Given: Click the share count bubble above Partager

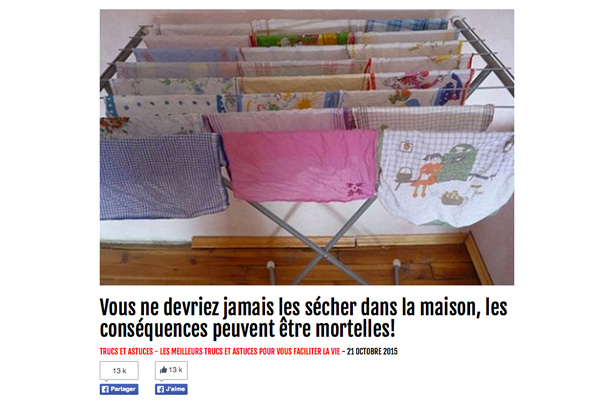Looking at the screenshot, I should click(x=119, y=371).
